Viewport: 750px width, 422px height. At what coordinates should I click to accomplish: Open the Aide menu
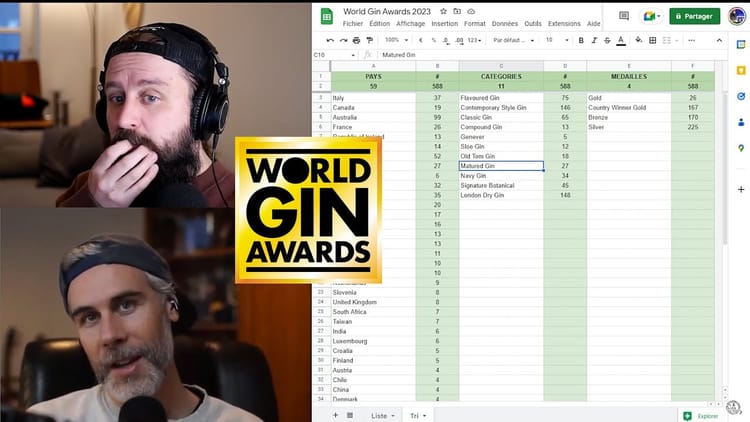point(593,23)
